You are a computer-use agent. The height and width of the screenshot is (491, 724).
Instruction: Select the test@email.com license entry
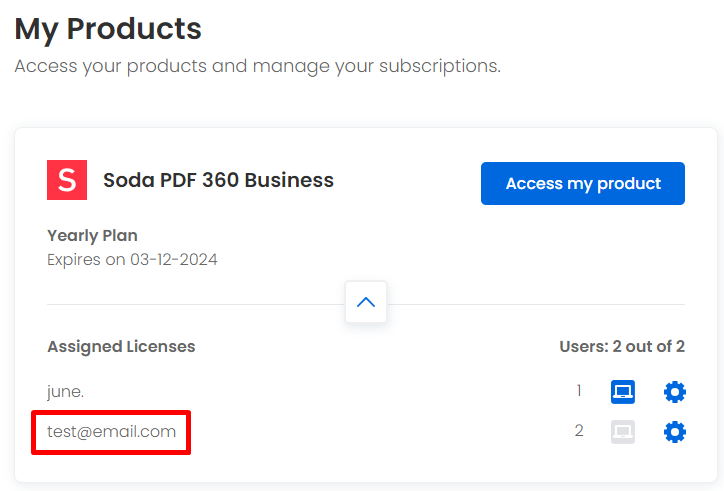(111, 431)
